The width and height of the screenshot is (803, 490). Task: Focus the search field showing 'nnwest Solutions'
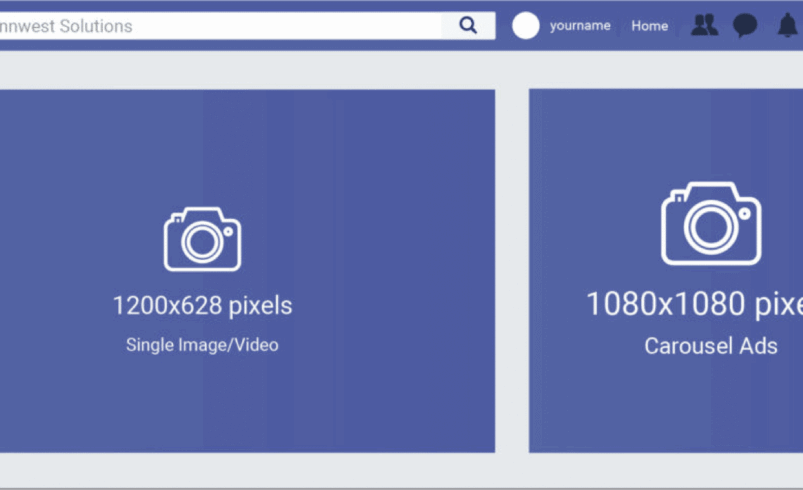coord(220,26)
